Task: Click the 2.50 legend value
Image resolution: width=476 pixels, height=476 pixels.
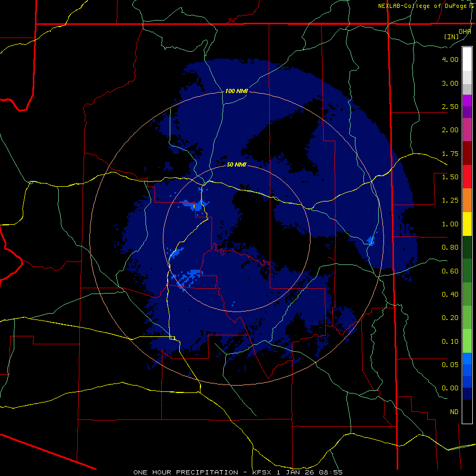Action: pos(450,106)
